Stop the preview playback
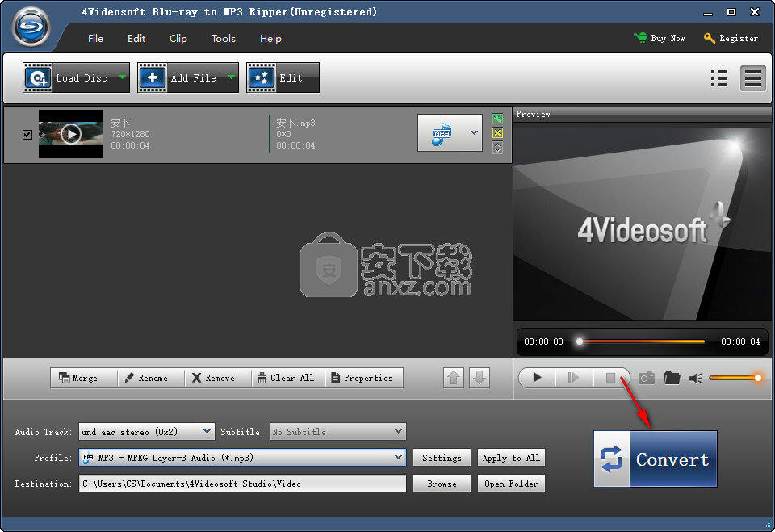This screenshot has height=532, width=775. point(611,378)
